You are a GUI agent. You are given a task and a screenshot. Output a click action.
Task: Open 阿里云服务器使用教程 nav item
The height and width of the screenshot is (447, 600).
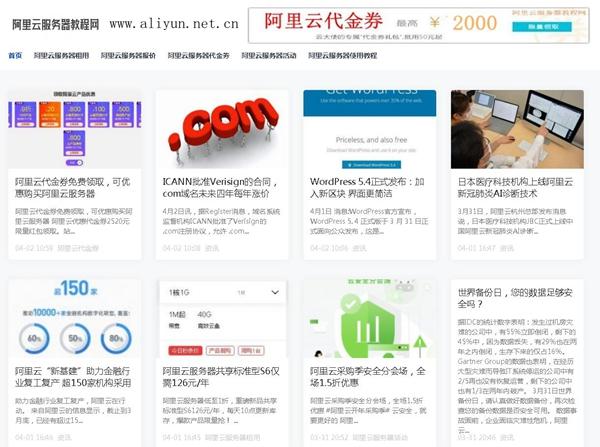(343, 55)
